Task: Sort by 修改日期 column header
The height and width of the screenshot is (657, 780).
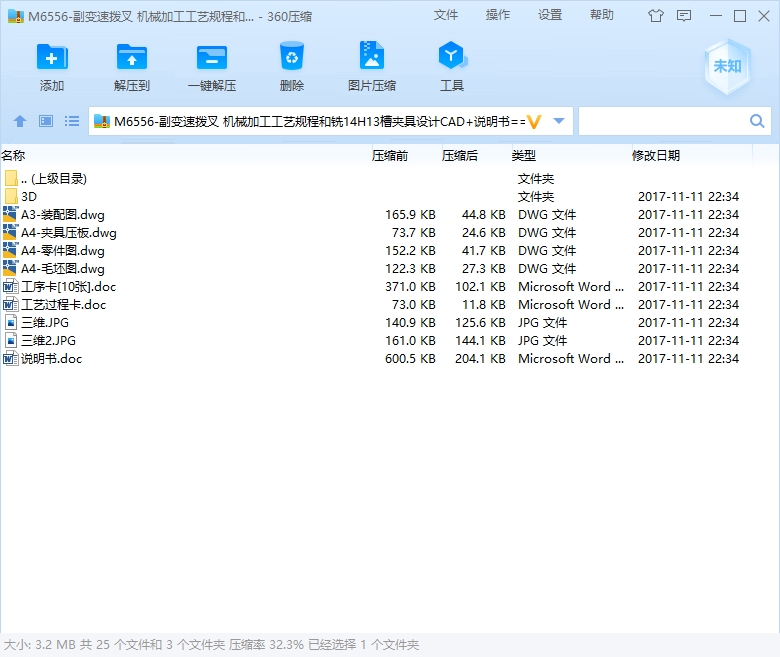Action: point(656,156)
